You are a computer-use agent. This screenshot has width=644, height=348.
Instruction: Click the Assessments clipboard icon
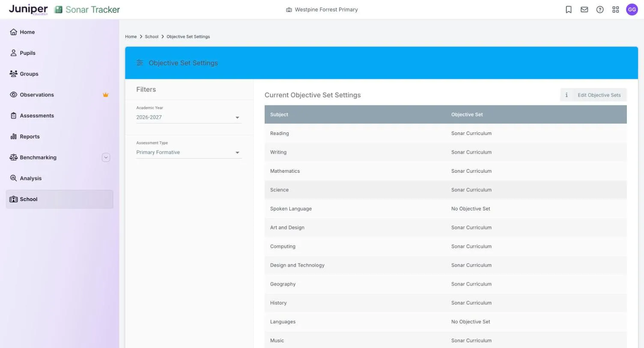tap(13, 116)
